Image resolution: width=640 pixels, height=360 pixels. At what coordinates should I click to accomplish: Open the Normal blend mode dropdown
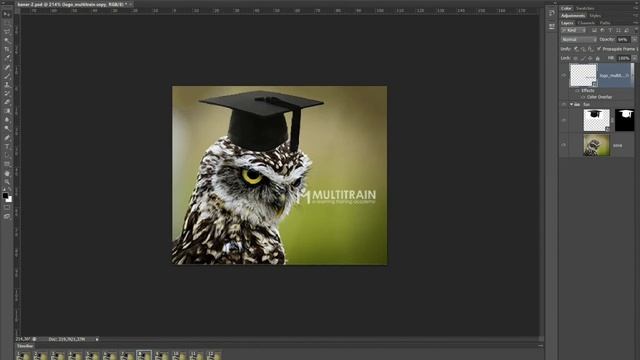point(579,40)
